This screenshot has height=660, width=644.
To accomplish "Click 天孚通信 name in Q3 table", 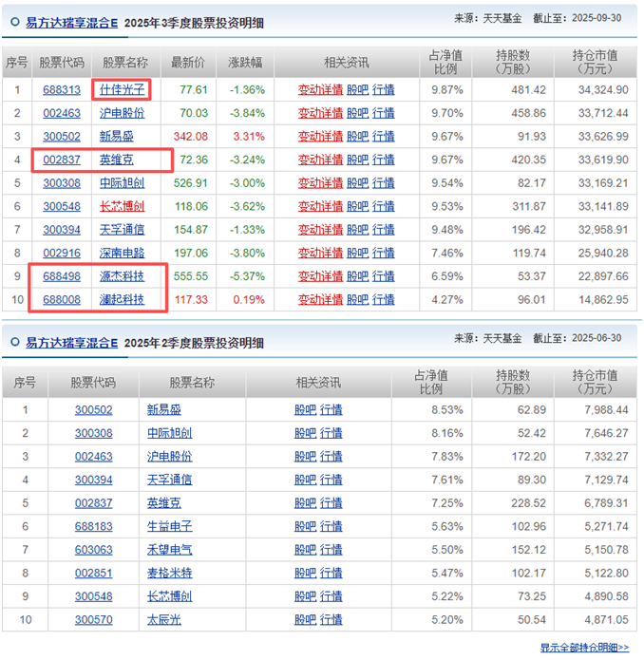I will [x=123, y=230].
